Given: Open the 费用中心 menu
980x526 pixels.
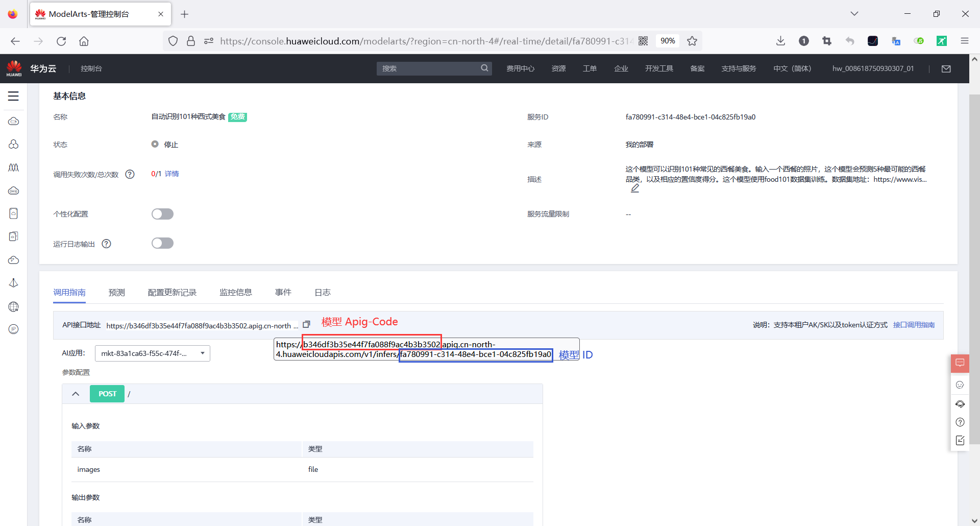Looking at the screenshot, I should (x=521, y=68).
